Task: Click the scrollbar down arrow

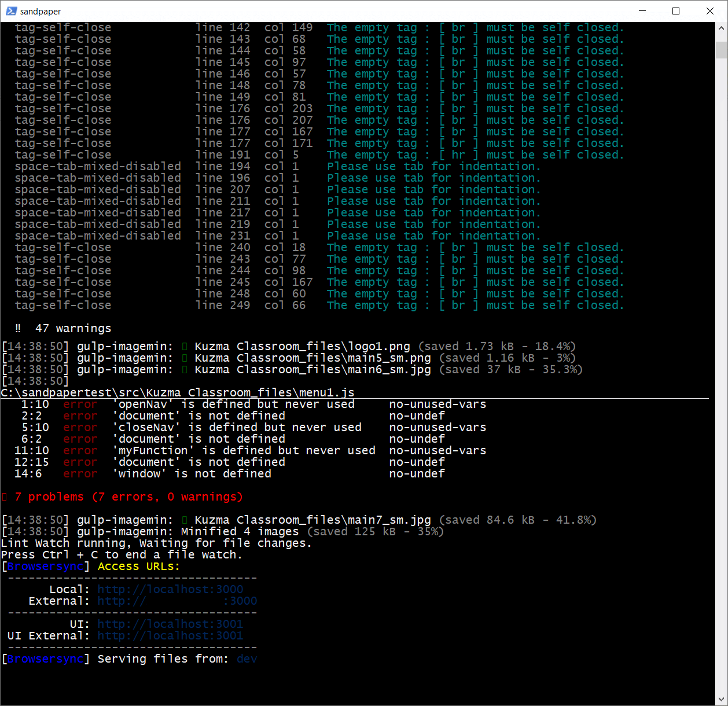Action: tap(721, 699)
